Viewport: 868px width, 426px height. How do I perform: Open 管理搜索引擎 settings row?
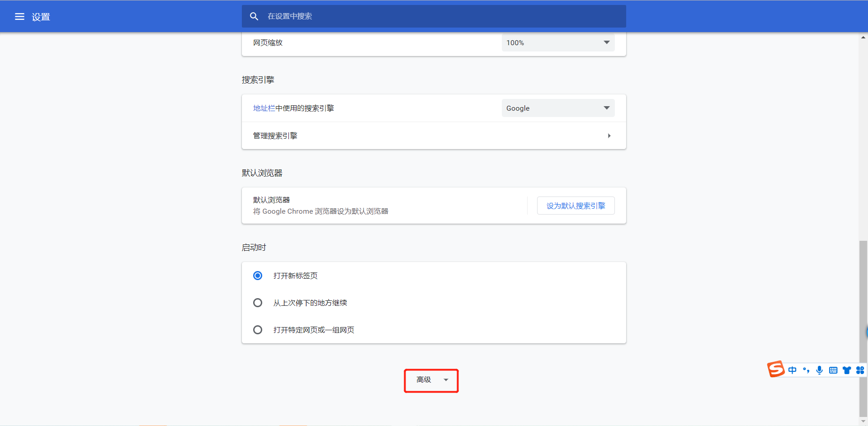tap(434, 136)
